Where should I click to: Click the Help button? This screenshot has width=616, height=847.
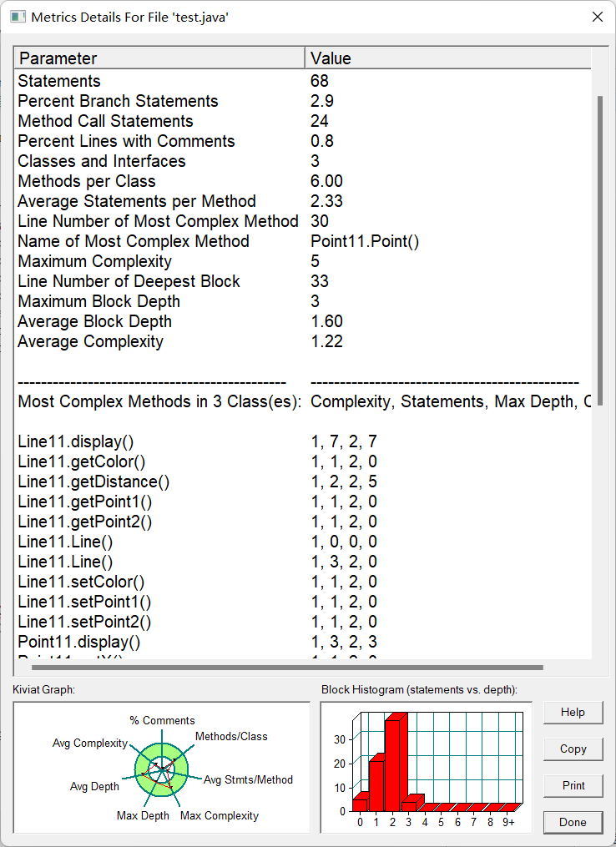tap(573, 712)
